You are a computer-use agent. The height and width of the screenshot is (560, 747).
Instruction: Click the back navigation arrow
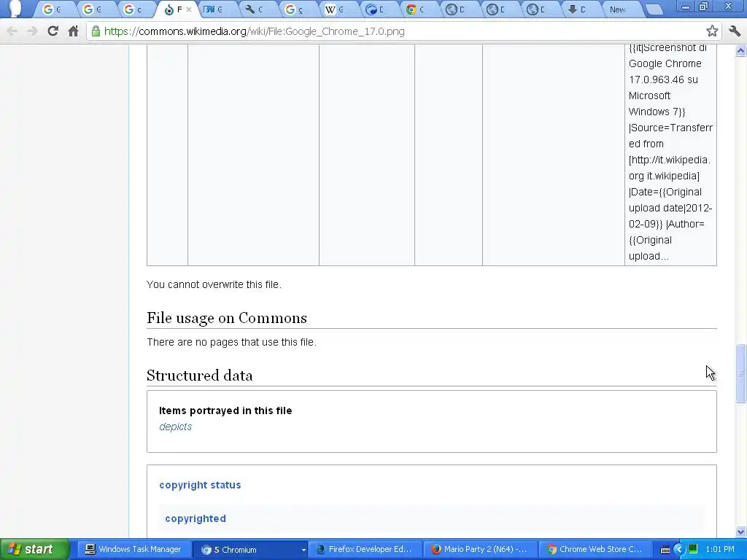click(12, 31)
